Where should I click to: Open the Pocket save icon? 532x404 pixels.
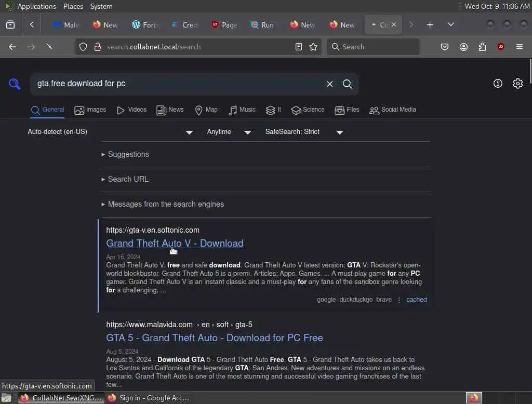(x=445, y=47)
